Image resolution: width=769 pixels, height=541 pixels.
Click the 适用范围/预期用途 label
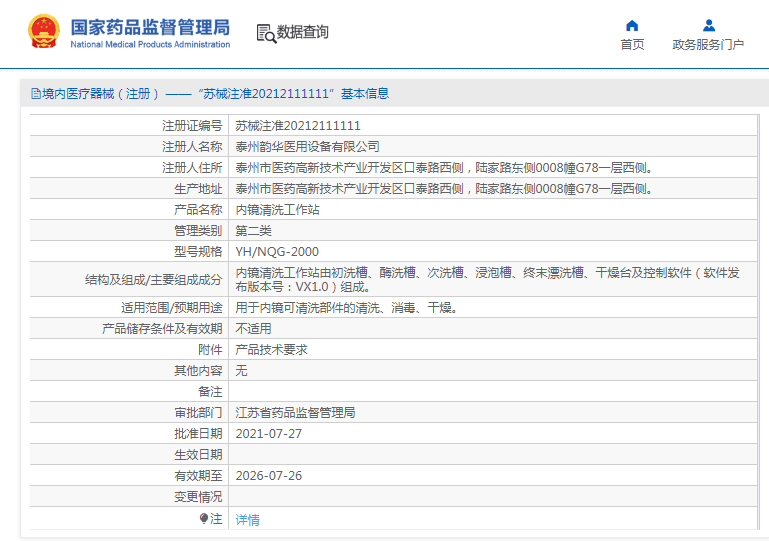pos(172,308)
